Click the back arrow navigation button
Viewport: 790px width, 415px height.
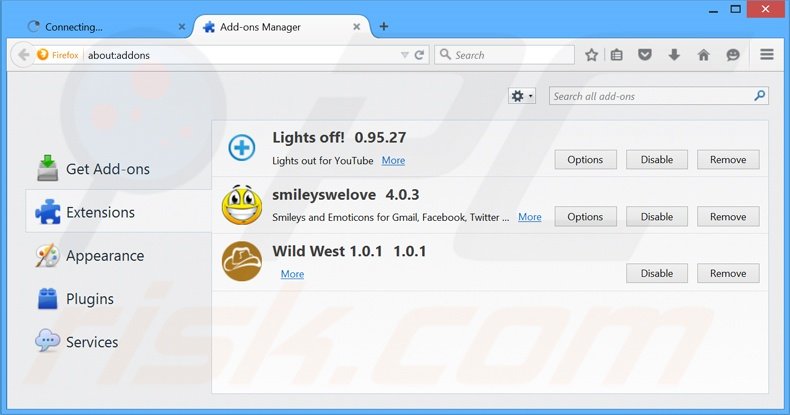(23, 55)
